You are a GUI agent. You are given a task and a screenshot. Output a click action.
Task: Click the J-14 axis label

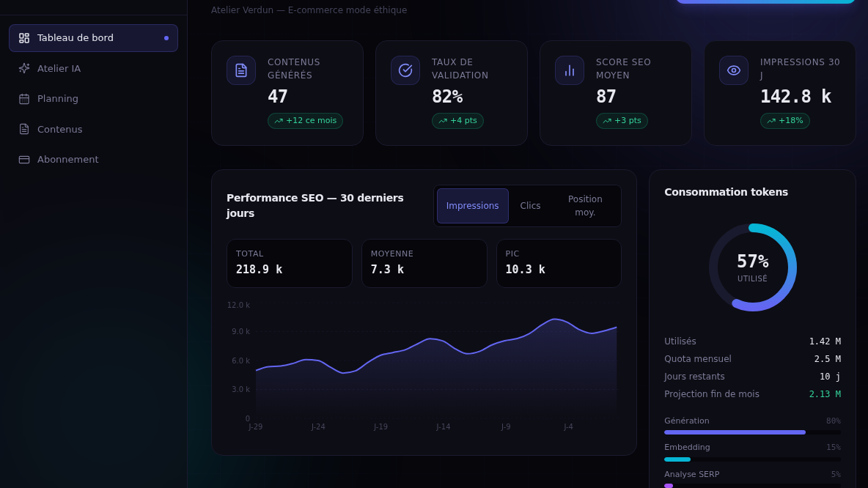(x=444, y=426)
